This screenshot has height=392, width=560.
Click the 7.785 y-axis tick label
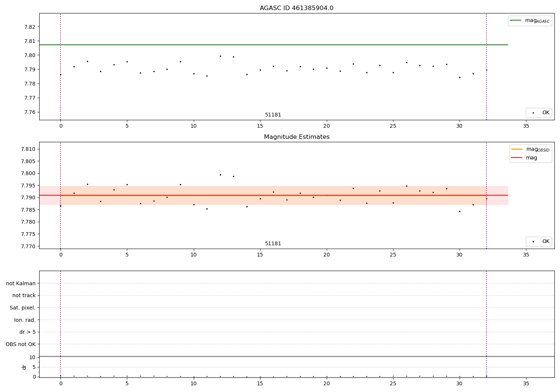28,210
